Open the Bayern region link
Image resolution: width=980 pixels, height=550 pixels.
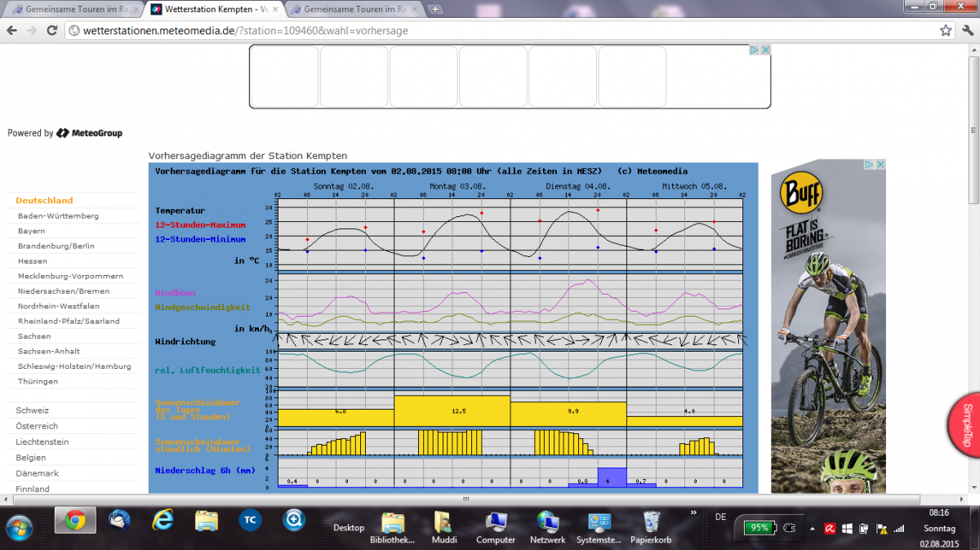31,231
